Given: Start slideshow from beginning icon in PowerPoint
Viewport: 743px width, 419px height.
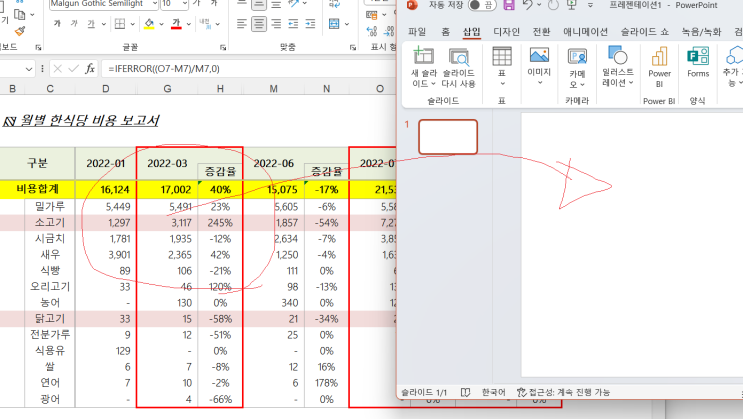Looking at the screenshot, I should 572,5.
